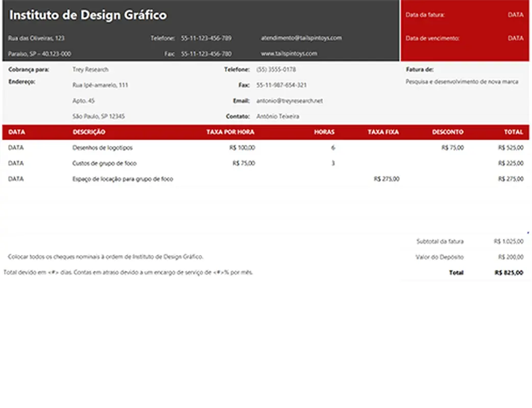Image resolution: width=532 pixels, height=408 pixels.
Task: Select the "Antônio Teixeira" contact cell
Action: (x=278, y=117)
